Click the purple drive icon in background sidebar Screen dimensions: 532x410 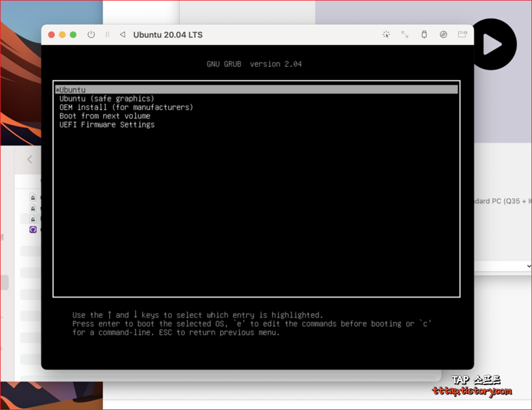tap(33, 229)
